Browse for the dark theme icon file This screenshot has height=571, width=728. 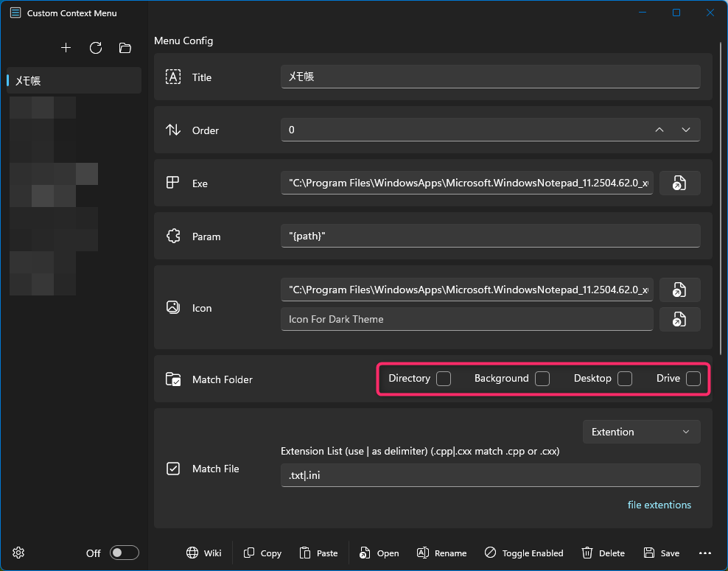(679, 319)
